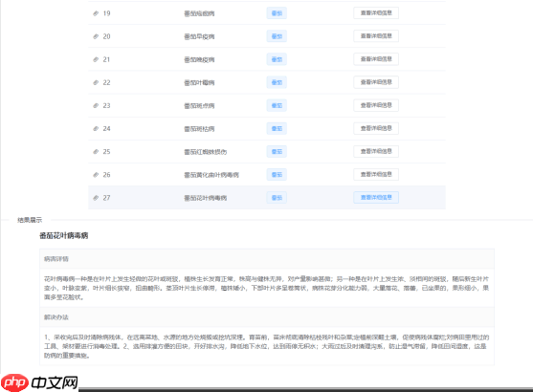Image resolution: width=533 pixels, height=392 pixels.
Task: Select 番茄黄化曲叶病毒病 name in row 26
Action: pyautogui.click(x=211, y=175)
